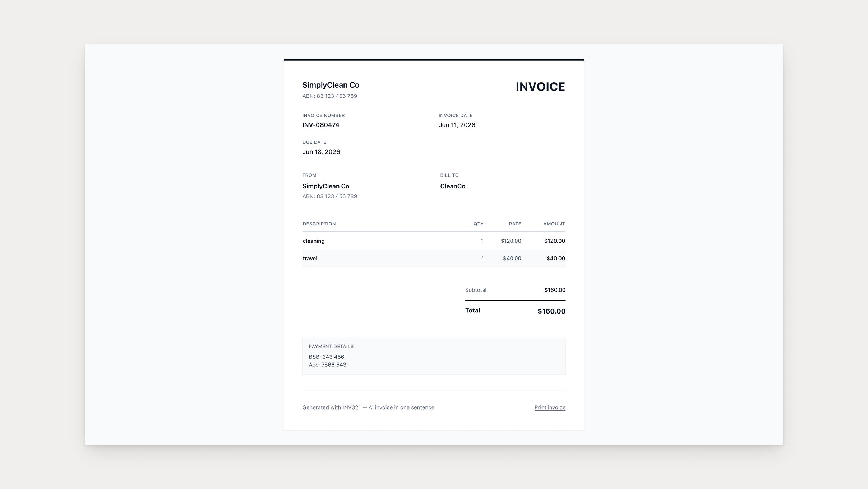Click the DUE DATE label
This screenshot has width=868, height=489.
pyautogui.click(x=314, y=142)
